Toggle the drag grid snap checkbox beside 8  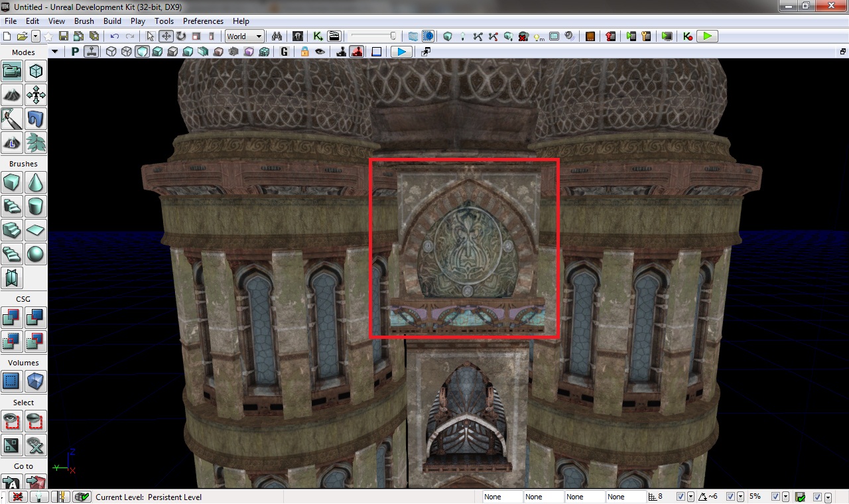point(681,497)
